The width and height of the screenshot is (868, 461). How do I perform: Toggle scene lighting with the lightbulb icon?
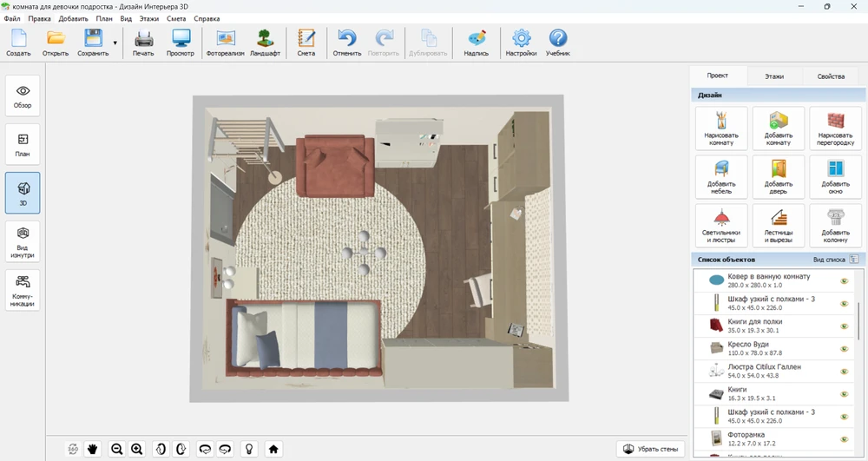click(250, 449)
